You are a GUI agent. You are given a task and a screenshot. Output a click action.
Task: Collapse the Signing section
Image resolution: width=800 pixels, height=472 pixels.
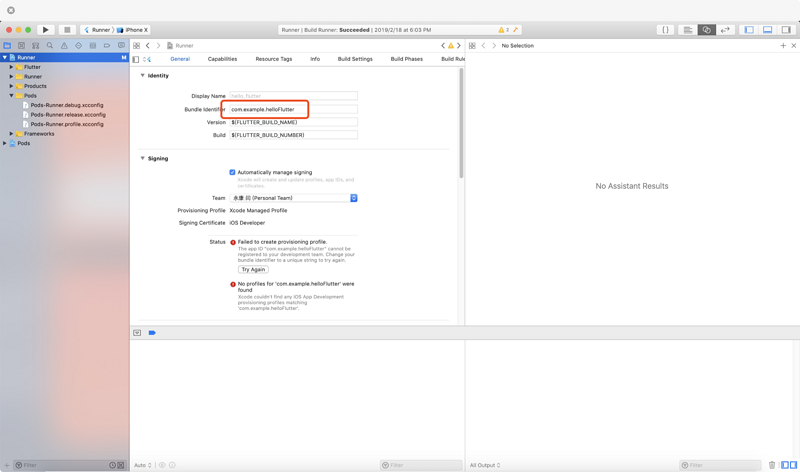pyautogui.click(x=142, y=158)
